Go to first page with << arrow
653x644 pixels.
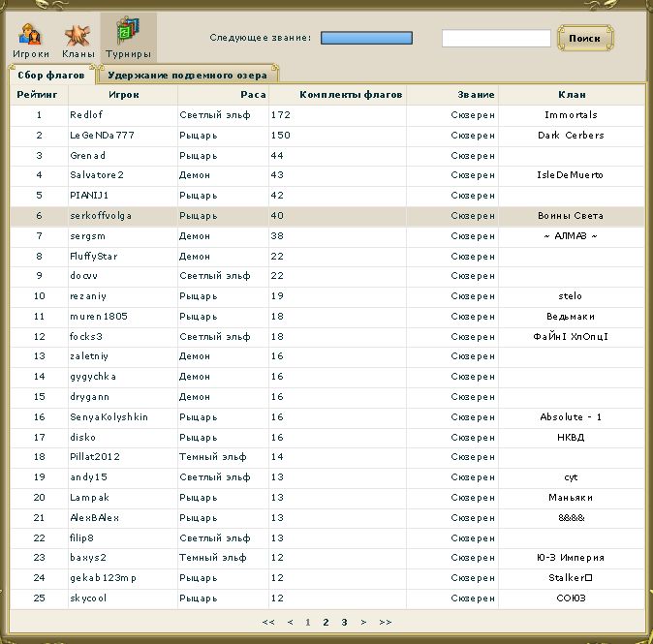[x=268, y=622]
